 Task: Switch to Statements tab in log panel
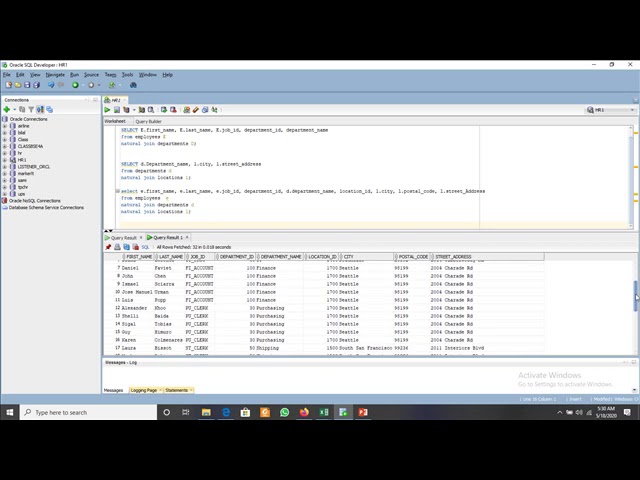176,390
